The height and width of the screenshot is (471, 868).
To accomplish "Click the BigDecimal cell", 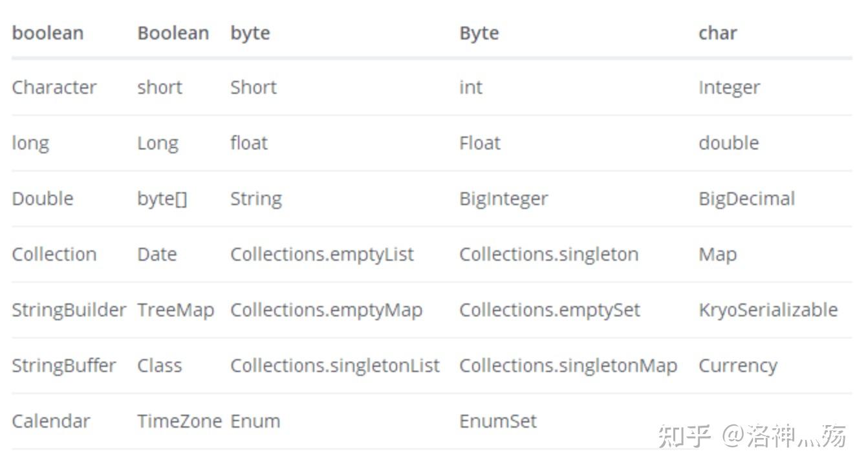I will (746, 199).
